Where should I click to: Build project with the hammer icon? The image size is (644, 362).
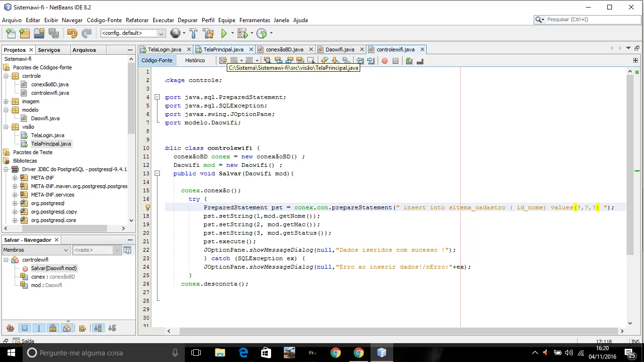coord(193,33)
